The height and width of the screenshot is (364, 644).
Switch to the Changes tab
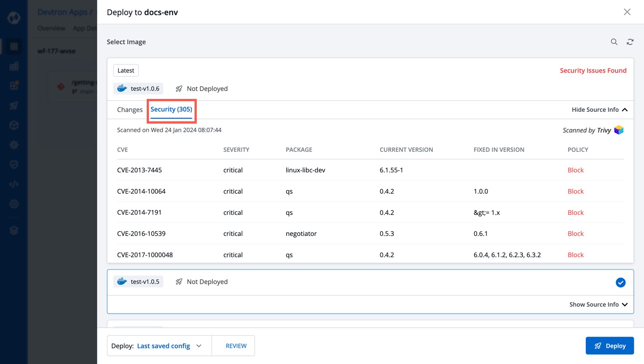[130, 110]
